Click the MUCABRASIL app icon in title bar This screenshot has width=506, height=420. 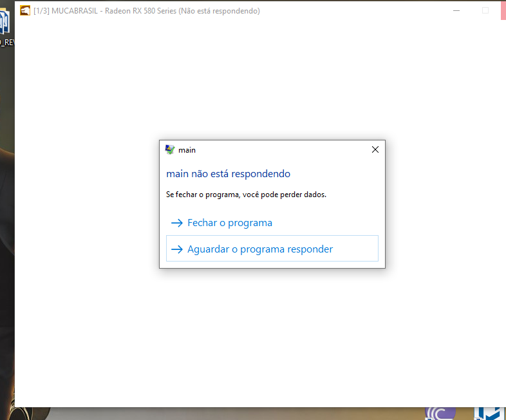tap(25, 11)
